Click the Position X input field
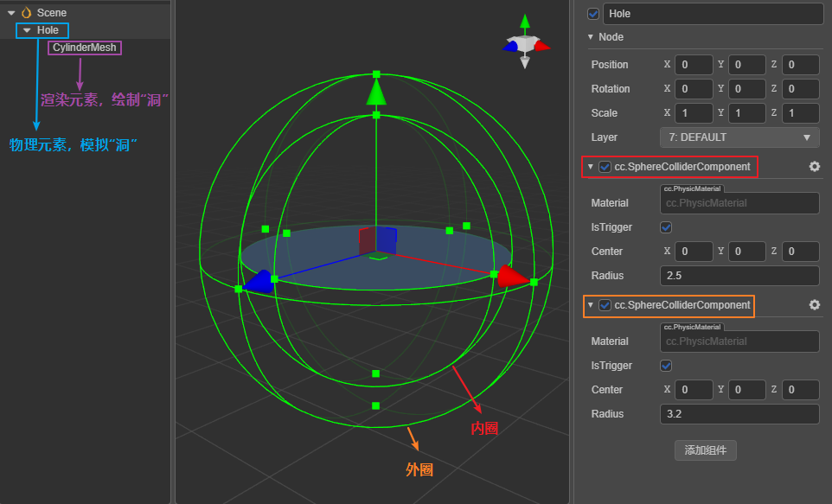 point(694,65)
